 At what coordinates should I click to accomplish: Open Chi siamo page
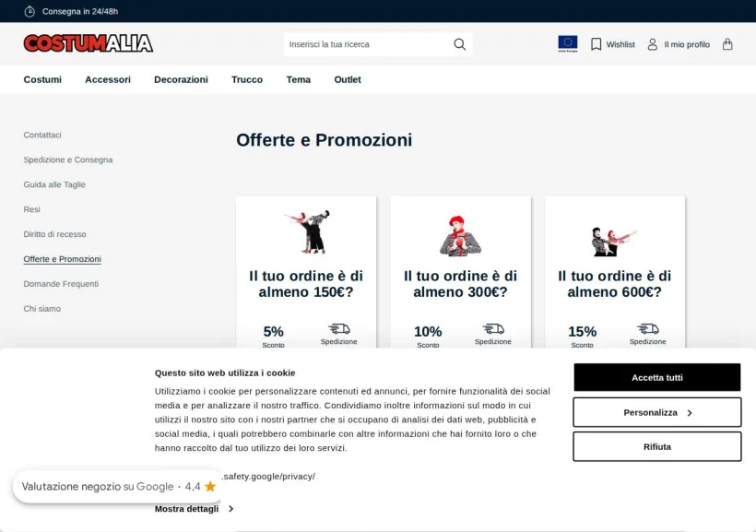tap(41, 309)
